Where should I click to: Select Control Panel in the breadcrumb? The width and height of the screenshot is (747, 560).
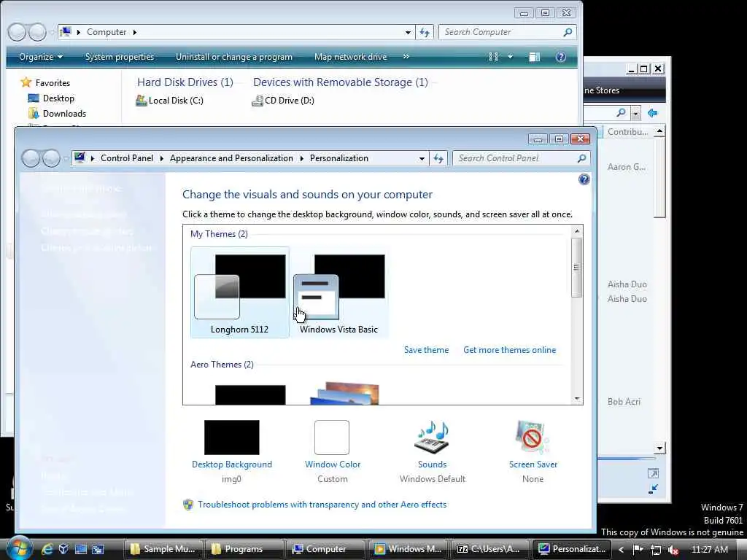[127, 158]
